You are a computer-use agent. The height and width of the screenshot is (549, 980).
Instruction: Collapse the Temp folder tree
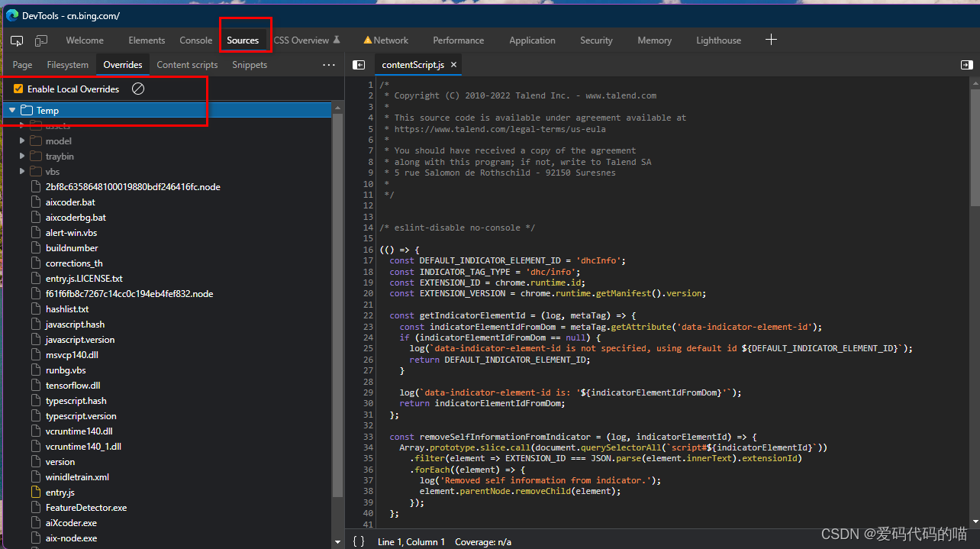point(12,111)
